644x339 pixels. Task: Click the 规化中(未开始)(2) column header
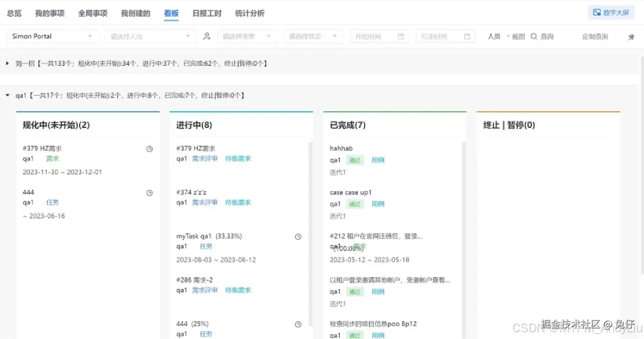tap(56, 125)
